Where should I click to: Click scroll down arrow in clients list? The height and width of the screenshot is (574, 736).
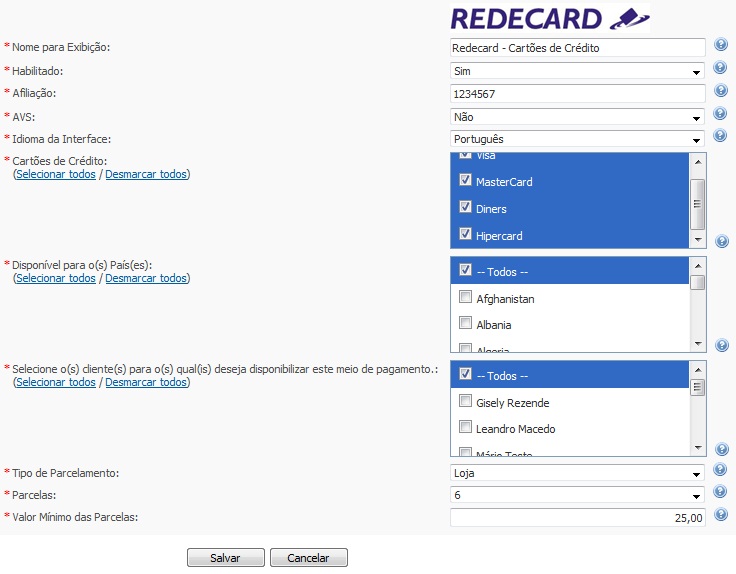tap(698, 448)
